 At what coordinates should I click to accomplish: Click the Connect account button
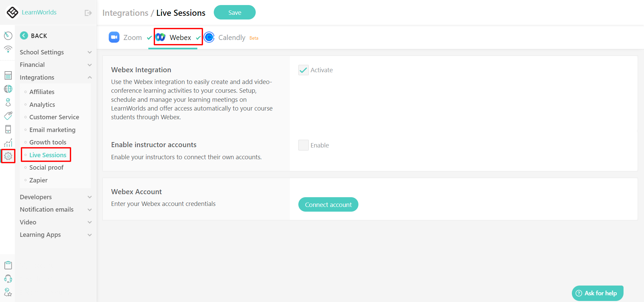point(328,204)
